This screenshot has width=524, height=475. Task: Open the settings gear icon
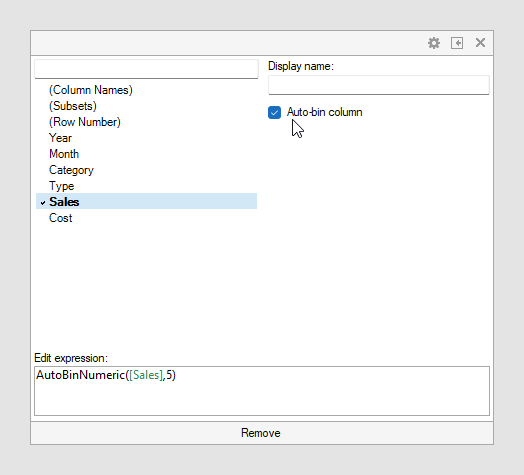point(434,43)
